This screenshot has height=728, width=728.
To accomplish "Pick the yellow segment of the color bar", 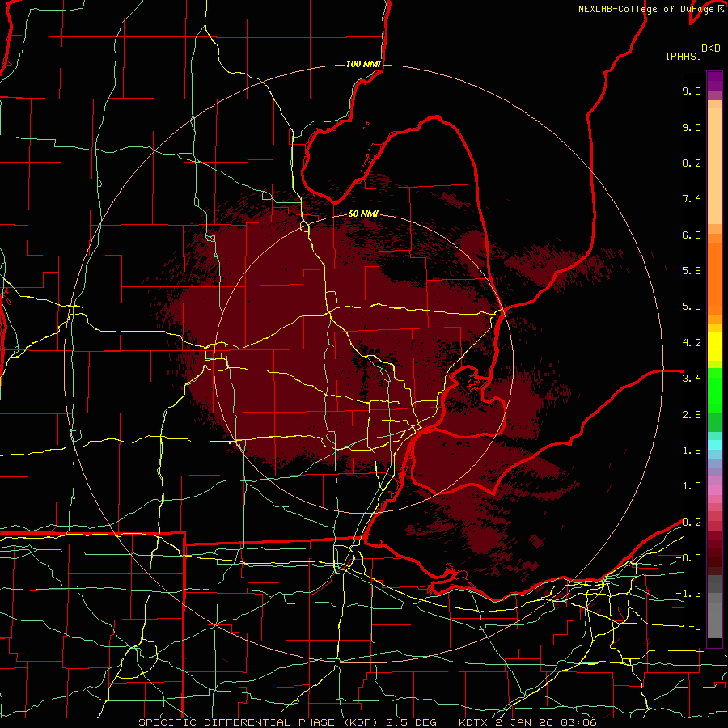I will [x=714, y=346].
